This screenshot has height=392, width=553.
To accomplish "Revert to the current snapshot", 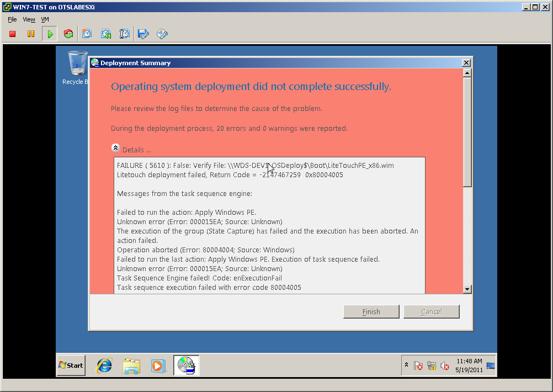I will pyautogui.click(x=106, y=34).
